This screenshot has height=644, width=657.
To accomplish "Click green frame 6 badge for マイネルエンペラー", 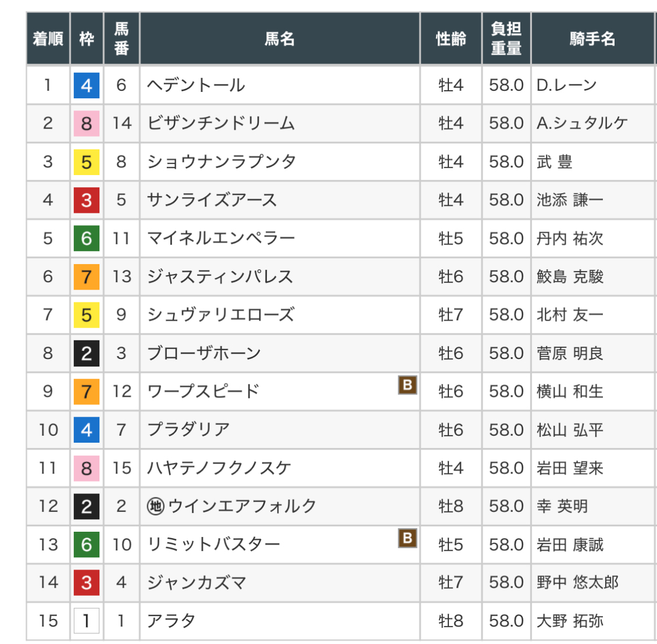I will tap(87, 239).
